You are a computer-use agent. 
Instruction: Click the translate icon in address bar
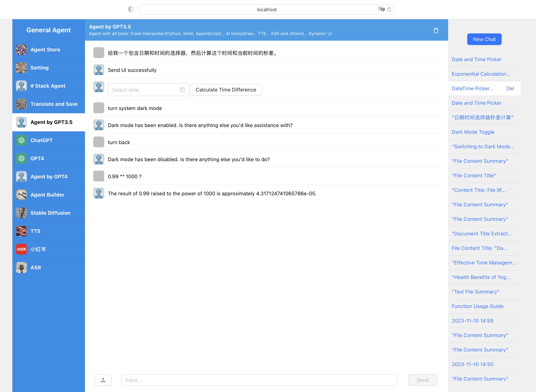(381, 9)
